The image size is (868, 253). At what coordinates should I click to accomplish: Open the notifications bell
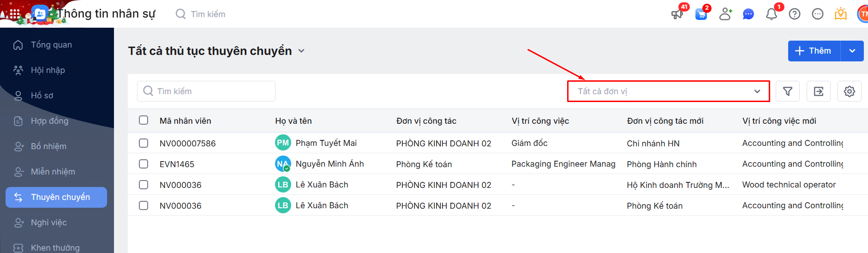pos(771,14)
